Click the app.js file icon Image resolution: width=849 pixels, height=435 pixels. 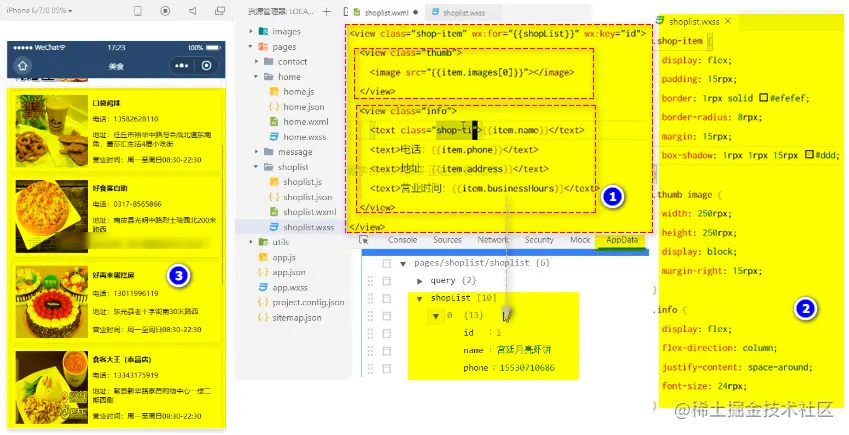pos(263,257)
